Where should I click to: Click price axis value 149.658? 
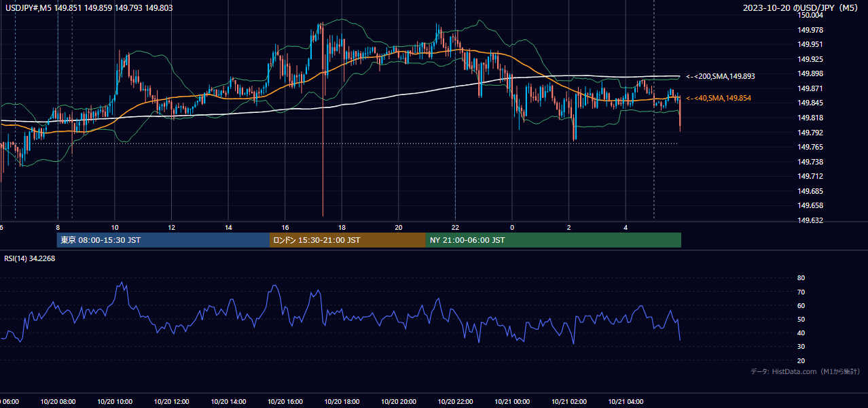(811, 206)
